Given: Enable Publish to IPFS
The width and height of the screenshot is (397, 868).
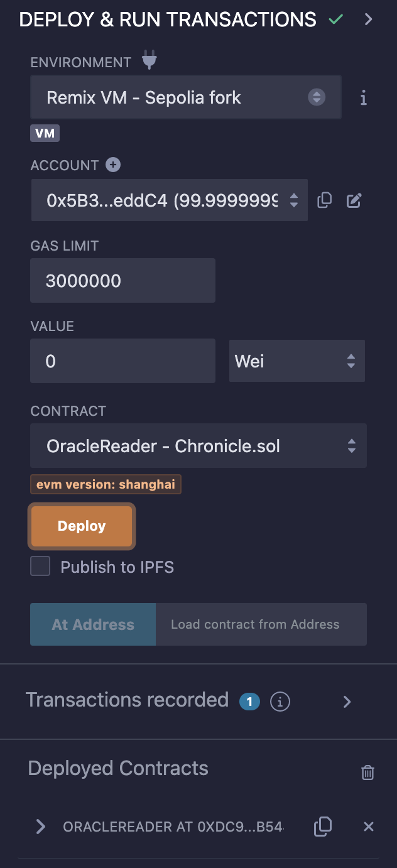Looking at the screenshot, I should pyautogui.click(x=40, y=566).
